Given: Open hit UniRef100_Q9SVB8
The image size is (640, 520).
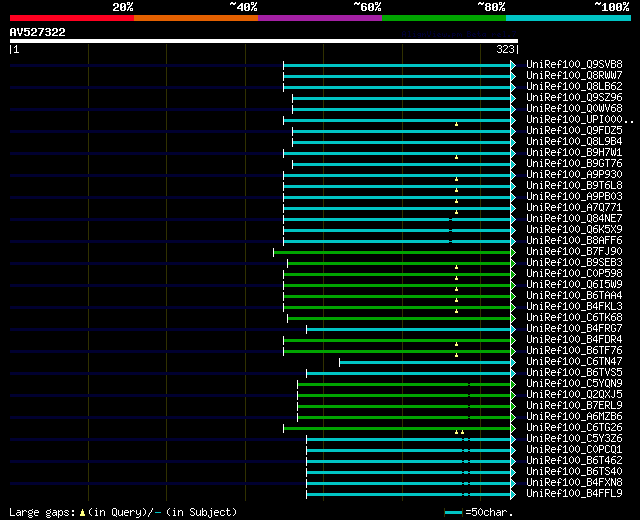Looking at the screenshot, I should [574, 64].
